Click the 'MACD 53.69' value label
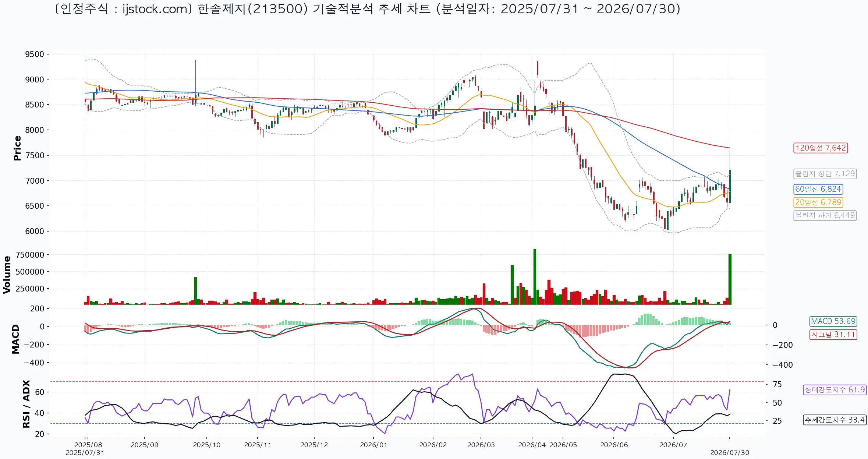The width and height of the screenshot is (868, 459). pos(833,321)
